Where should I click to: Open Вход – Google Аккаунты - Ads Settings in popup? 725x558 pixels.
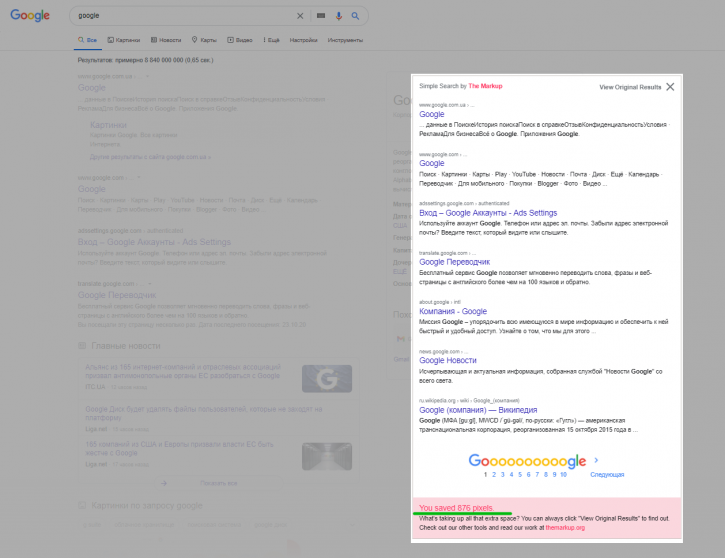(x=488, y=213)
